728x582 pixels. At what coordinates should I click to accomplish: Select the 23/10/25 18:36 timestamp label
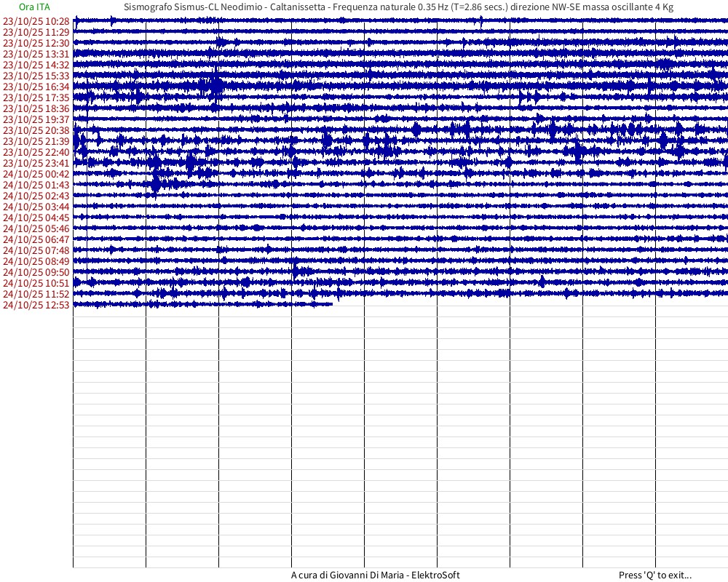36,108
